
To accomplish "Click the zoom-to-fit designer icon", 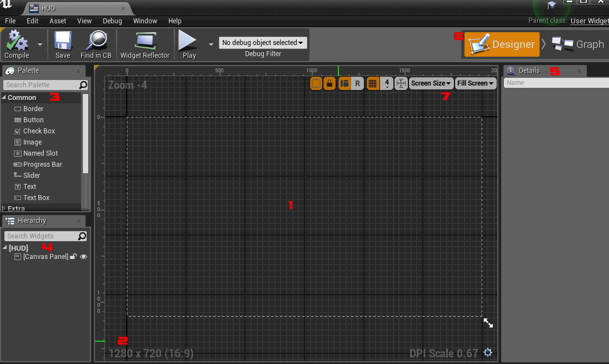I will tap(401, 83).
